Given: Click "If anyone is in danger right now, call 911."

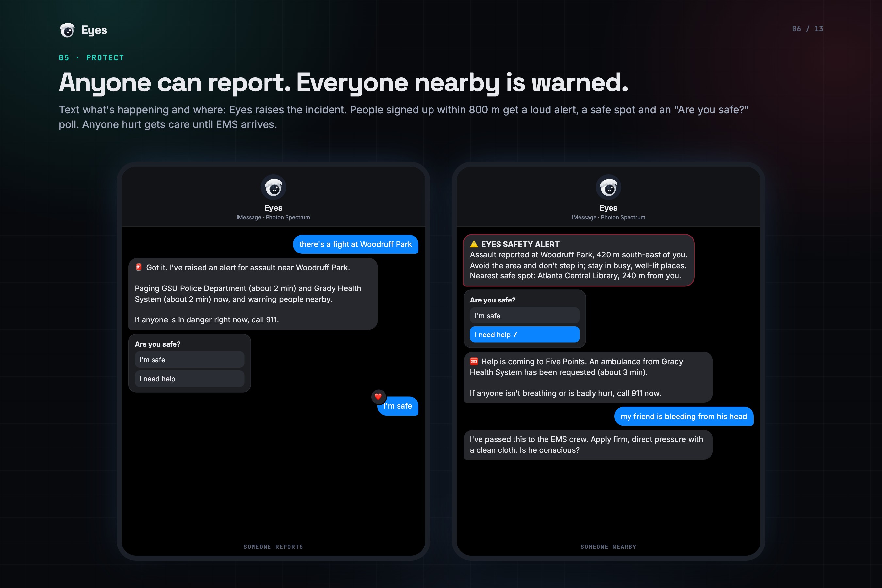Looking at the screenshot, I should 207,319.
